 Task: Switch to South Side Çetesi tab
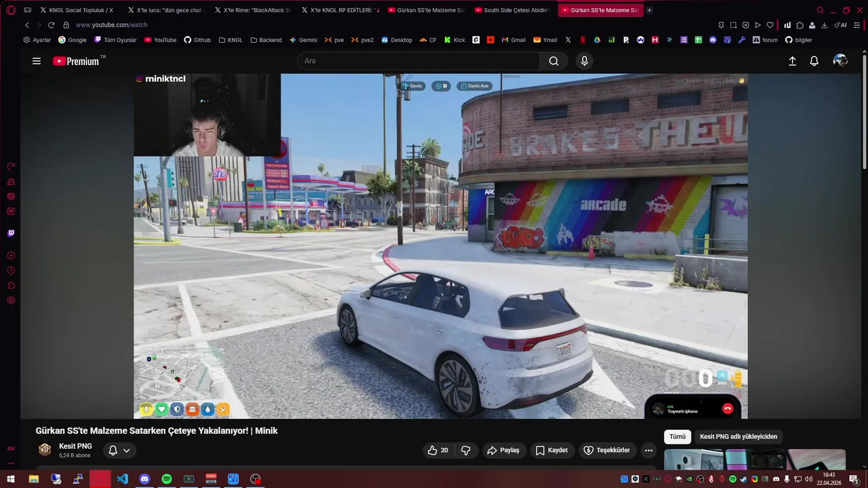(511, 10)
